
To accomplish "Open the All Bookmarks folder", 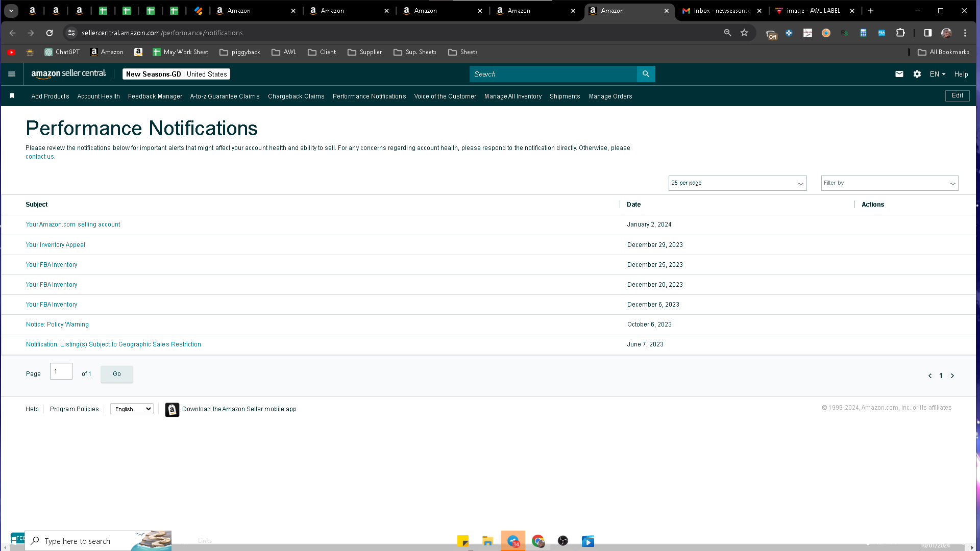I will (943, 52).
